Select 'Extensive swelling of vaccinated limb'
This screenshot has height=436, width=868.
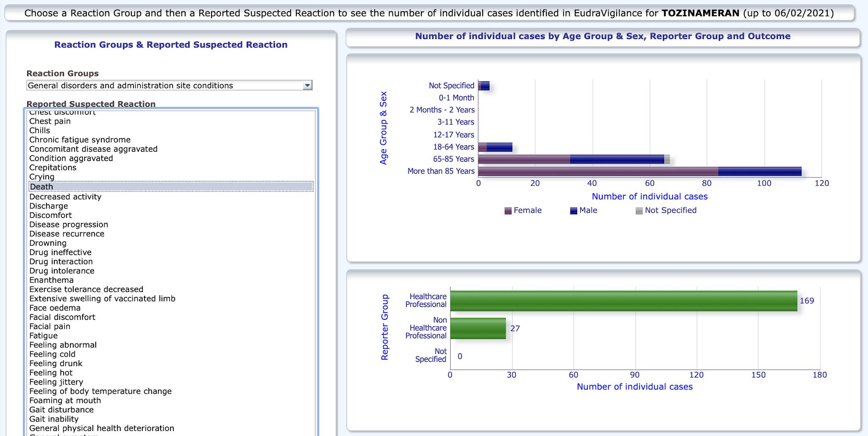102,299
